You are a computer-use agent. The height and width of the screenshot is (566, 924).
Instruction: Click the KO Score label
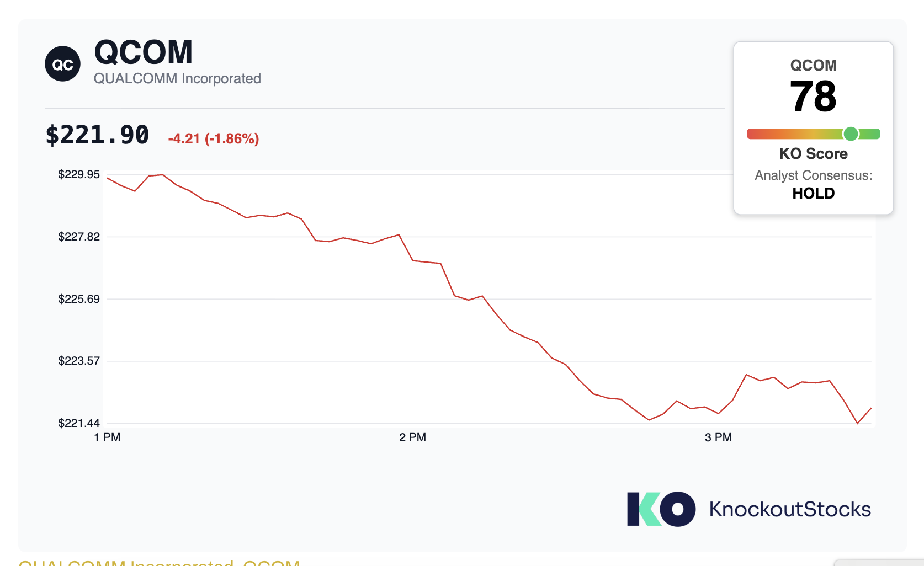coord(814,153)
